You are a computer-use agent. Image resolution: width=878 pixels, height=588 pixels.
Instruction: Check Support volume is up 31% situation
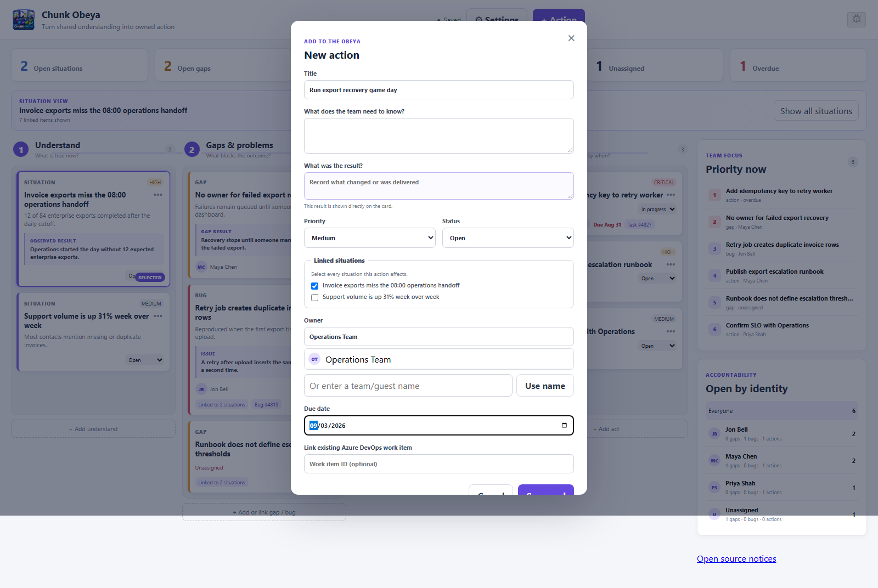[314, 297]
